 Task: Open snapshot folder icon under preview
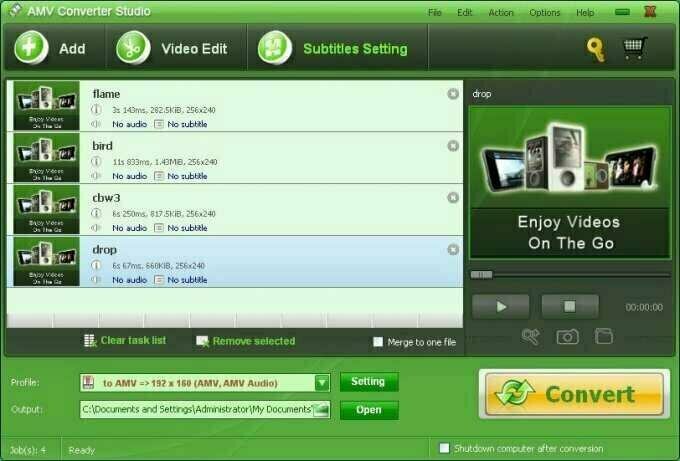[604, 337]
